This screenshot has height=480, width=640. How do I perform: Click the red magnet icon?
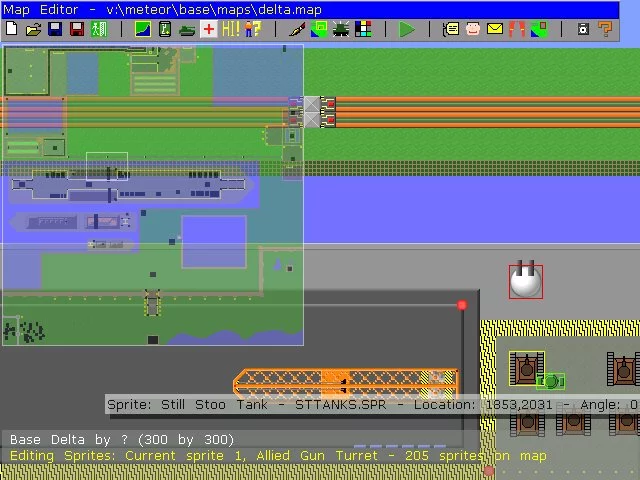(517, 29)
